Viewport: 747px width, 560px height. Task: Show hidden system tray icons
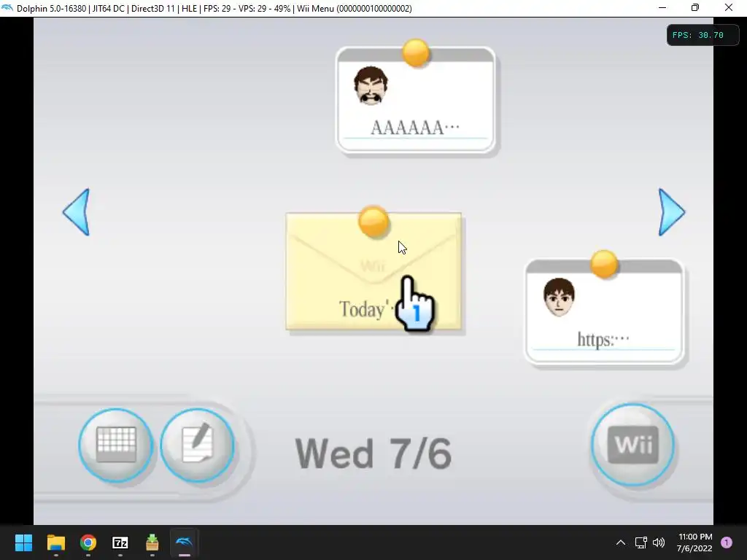(621, 542)
